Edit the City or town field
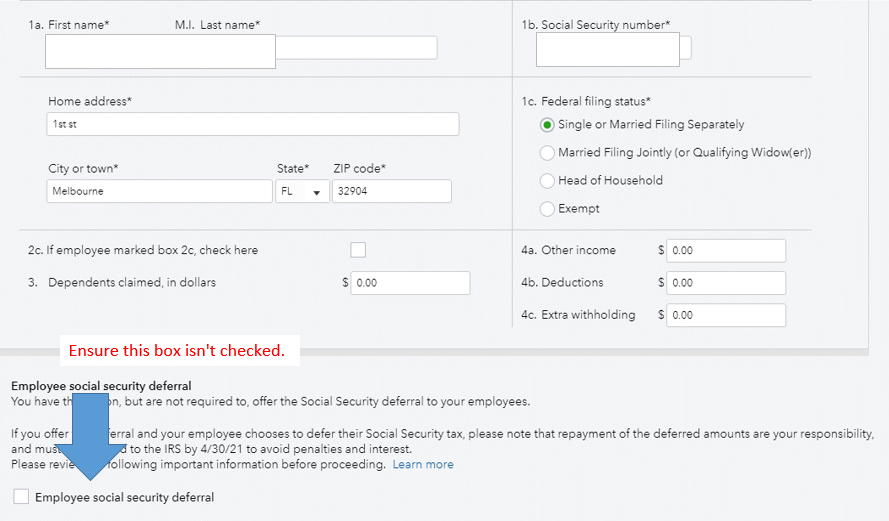This screenshot has height=521, width=889. click(x=159, y=191)
